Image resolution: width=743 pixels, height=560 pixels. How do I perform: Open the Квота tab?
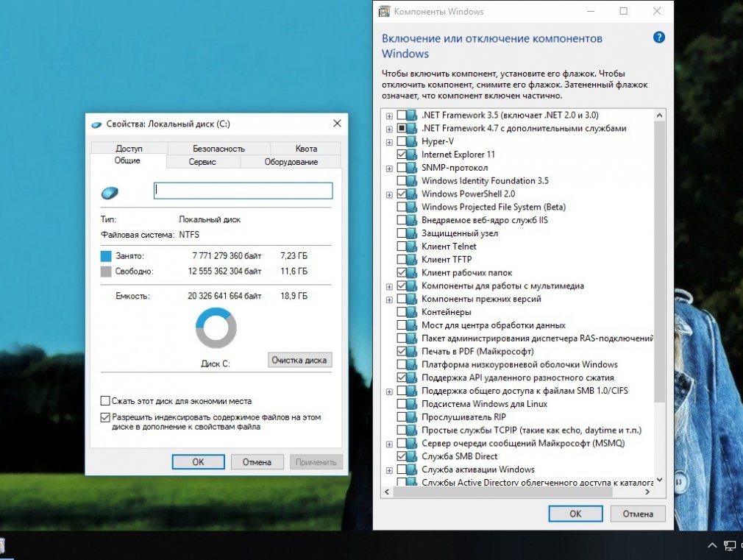306,149
